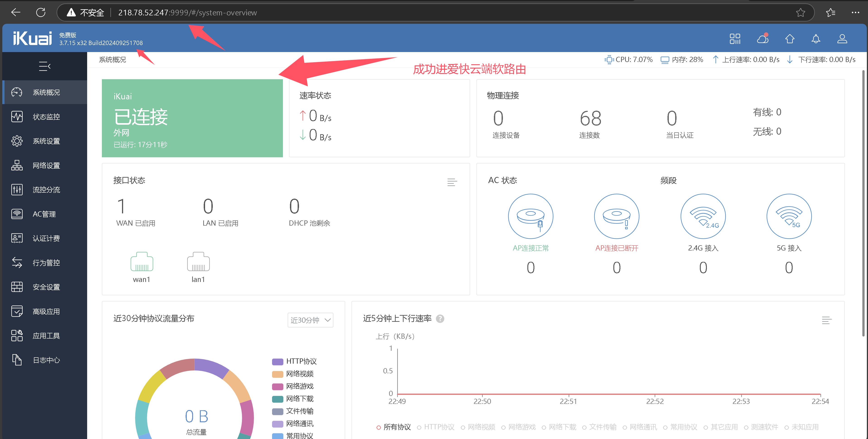Toggle 文件传输 series in rate chart legend
868x439 pixels.
tap(599, 427)
